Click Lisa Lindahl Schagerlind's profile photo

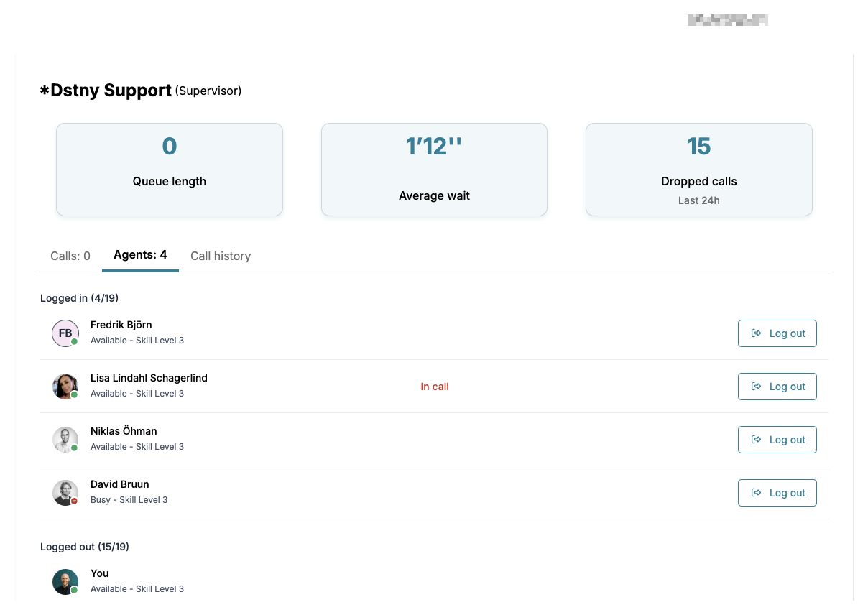65,387
